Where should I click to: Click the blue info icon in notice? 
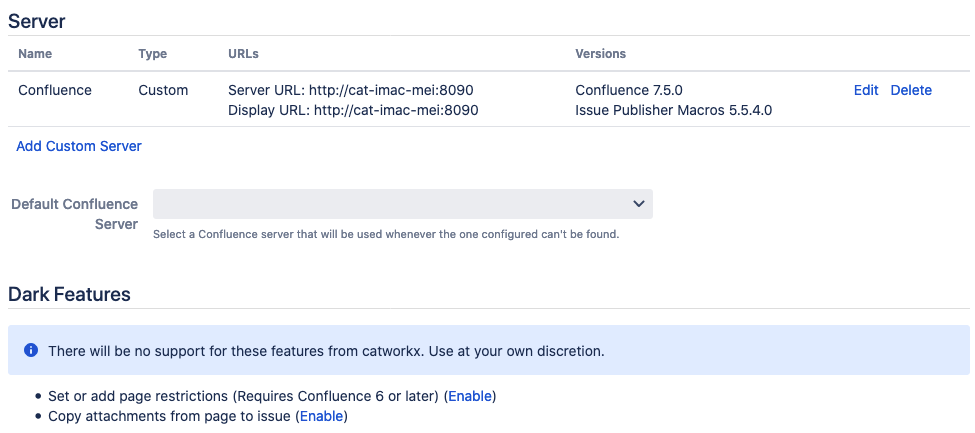(x=30, y=350)
